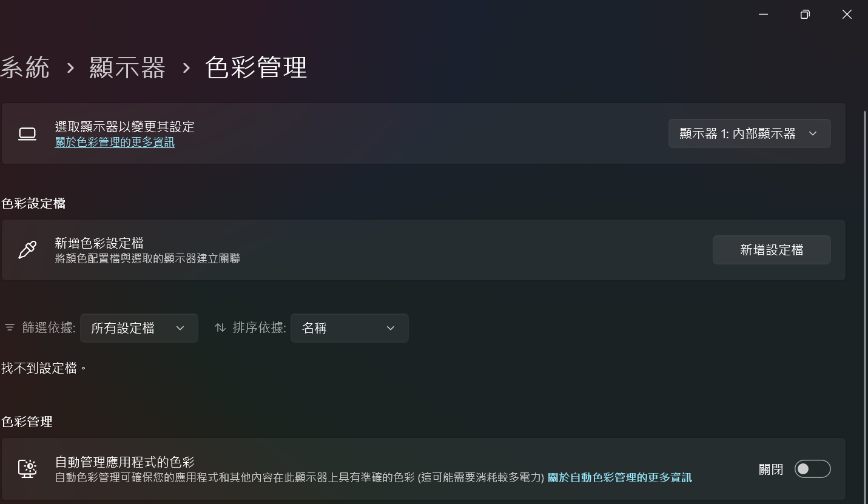Open 關於色彩管理的更多資訊 link
Screen dimensions: 868x504
[115, 143]
